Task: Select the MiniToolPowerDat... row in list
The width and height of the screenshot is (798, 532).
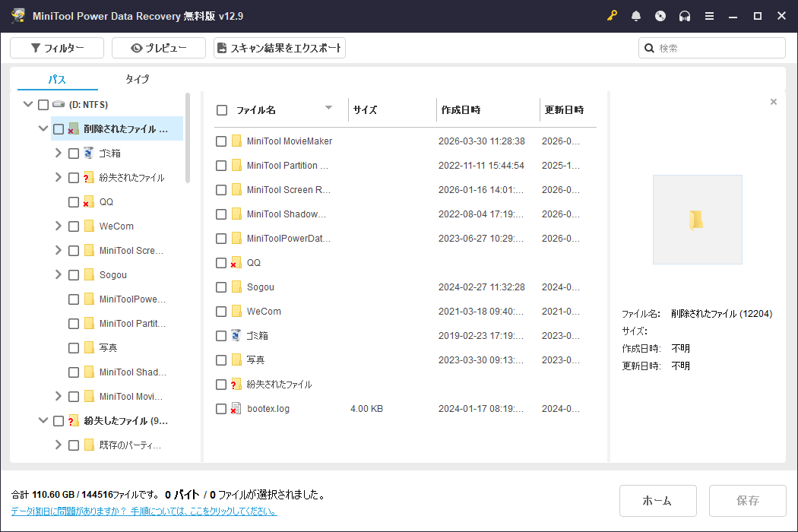Action: [405, 238]
